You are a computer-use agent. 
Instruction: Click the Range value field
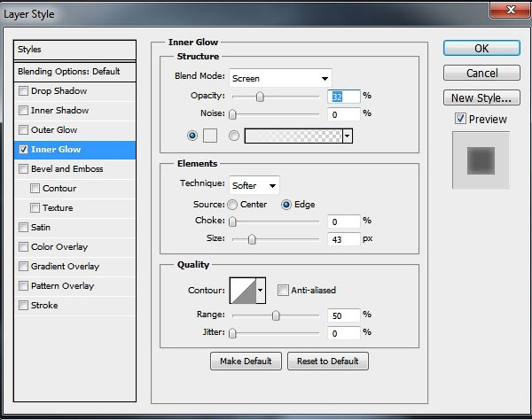344,315
